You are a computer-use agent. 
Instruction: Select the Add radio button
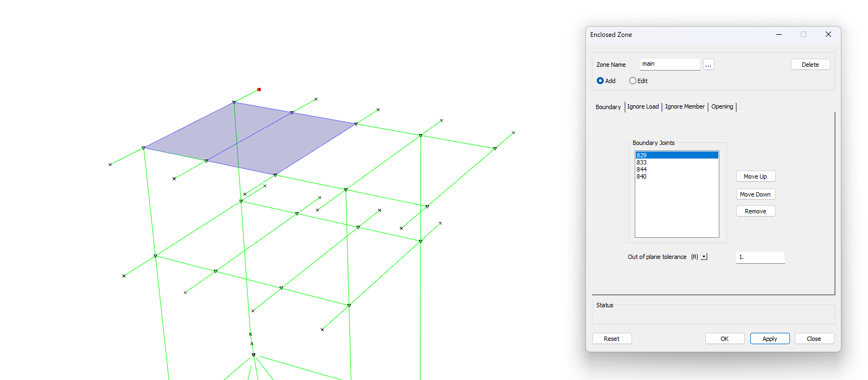click(x=600, y=81)
